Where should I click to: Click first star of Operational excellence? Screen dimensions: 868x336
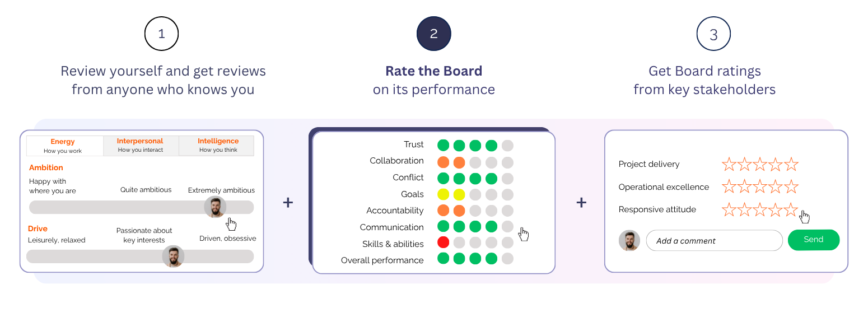[729, 186]
